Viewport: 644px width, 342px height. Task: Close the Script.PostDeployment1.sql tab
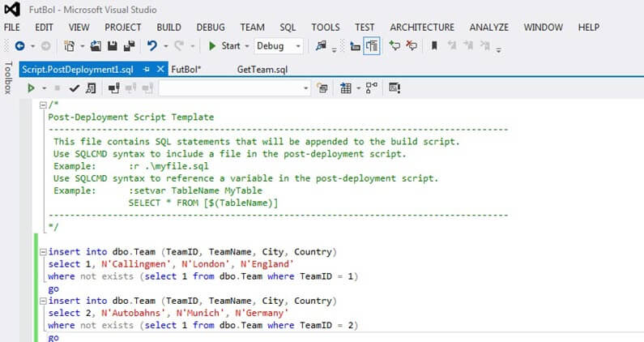click(x=160, y=70)
